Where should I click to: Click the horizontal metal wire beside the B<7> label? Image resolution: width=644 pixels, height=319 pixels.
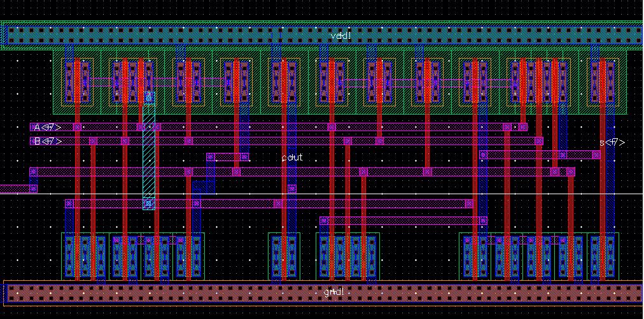click(x=286, y=141)
